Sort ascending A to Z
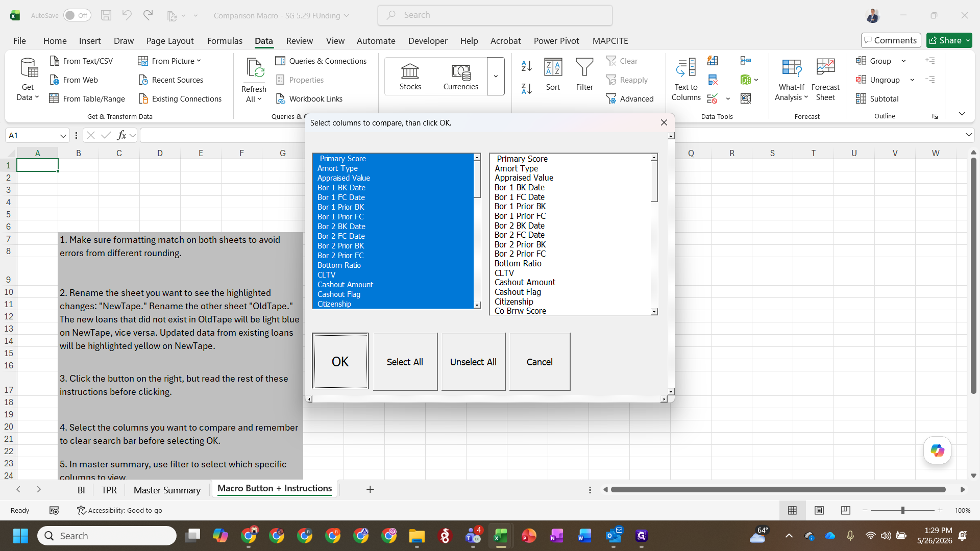The width and height of the screenshot is (980, 551). [527, 66]
